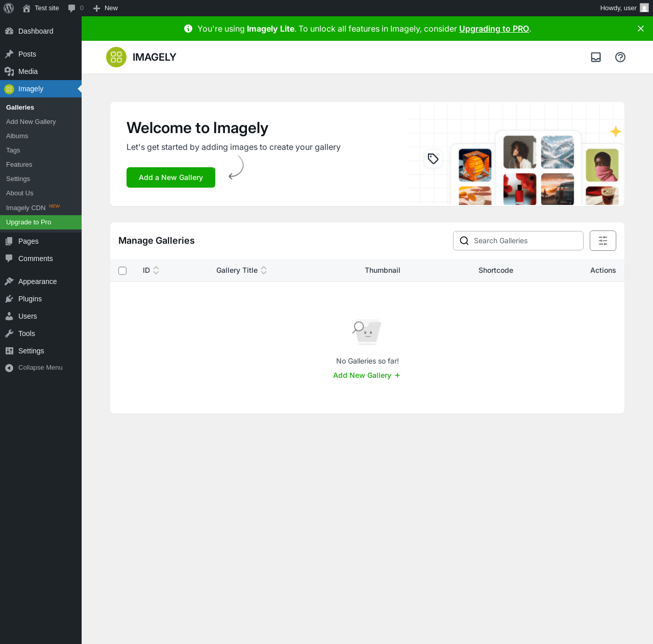653x644 pixels.
Task: Click the Collapse Menu arrow icon
Action: (x=9, y=368)
